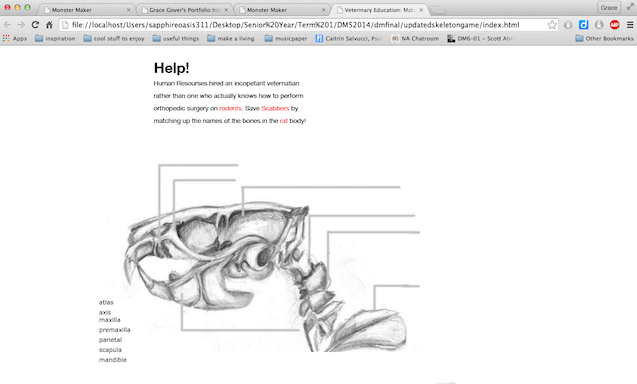Click the blue 'd' extension icon

click(583, 25)
